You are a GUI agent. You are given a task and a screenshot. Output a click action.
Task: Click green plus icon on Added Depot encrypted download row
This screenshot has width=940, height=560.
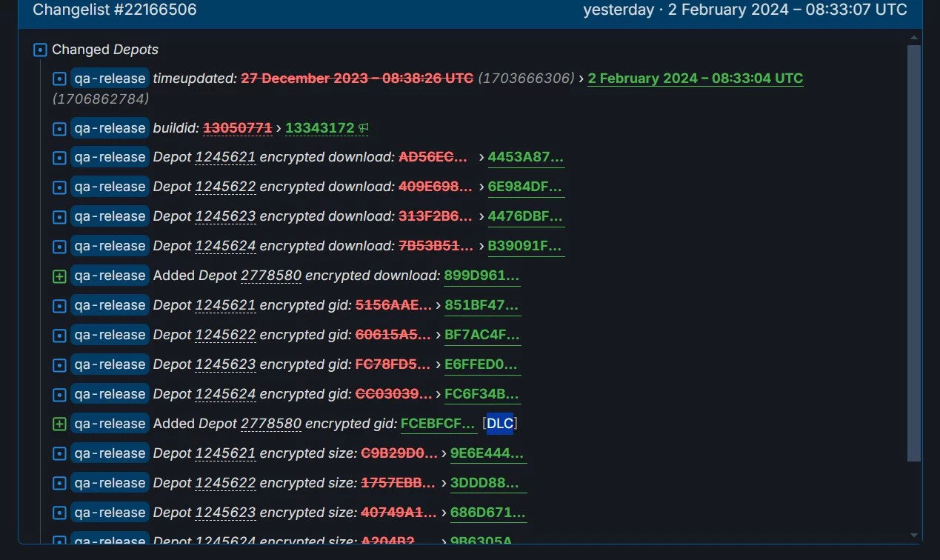(x=59, y=276)
